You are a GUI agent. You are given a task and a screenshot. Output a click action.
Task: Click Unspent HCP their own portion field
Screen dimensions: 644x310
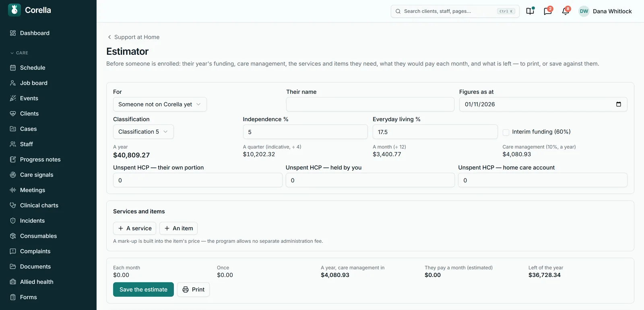198,180
